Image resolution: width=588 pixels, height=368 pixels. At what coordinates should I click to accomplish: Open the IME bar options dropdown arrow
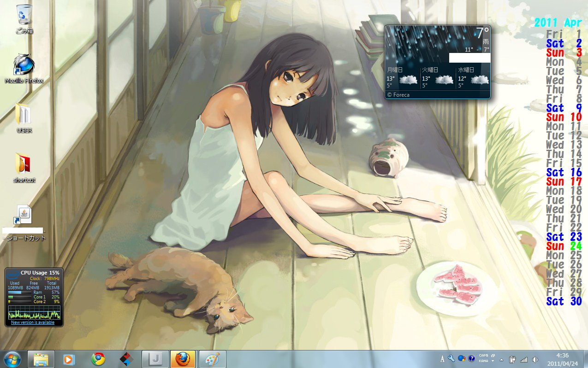pyautogui.click(x=493, y=361)
